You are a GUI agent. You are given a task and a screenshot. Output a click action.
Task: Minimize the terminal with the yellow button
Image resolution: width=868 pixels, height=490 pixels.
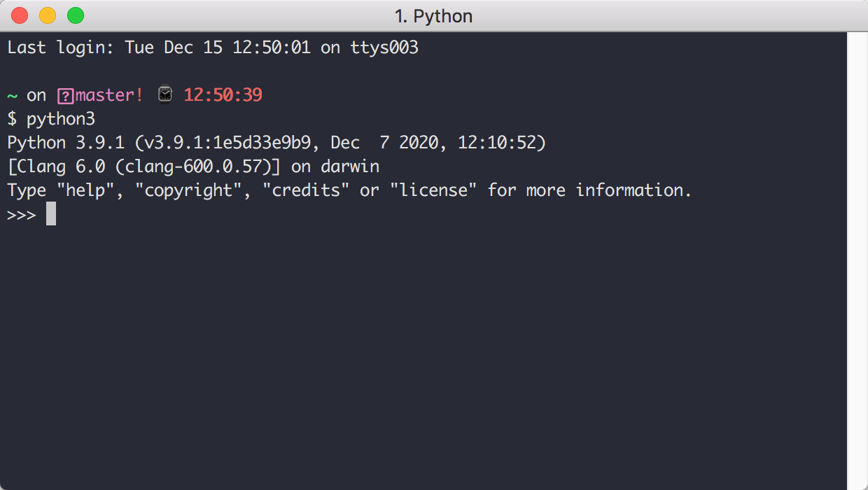[48, 15]
